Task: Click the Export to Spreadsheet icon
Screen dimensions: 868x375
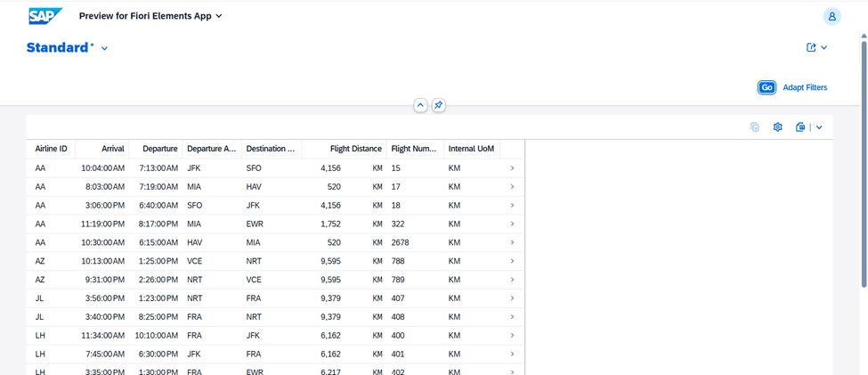Action: tap(800, 127)
